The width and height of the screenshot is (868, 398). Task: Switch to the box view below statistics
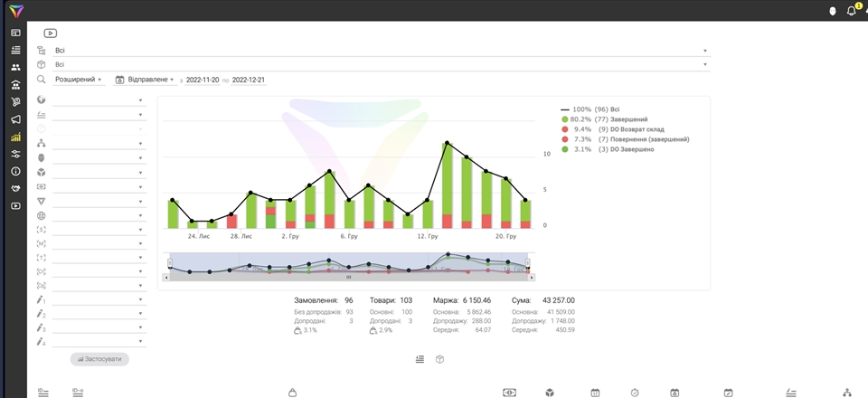pyautogui.click(x=440, y=359)
